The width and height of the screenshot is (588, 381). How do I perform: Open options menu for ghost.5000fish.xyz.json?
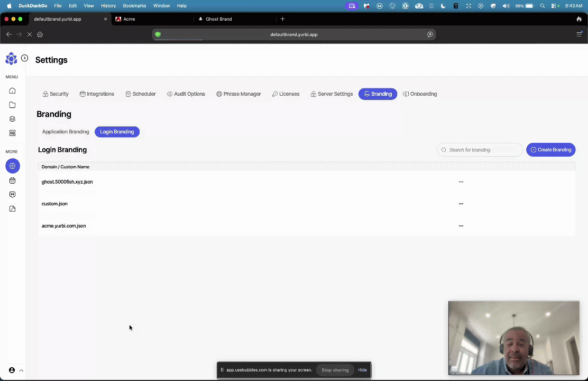461,182
